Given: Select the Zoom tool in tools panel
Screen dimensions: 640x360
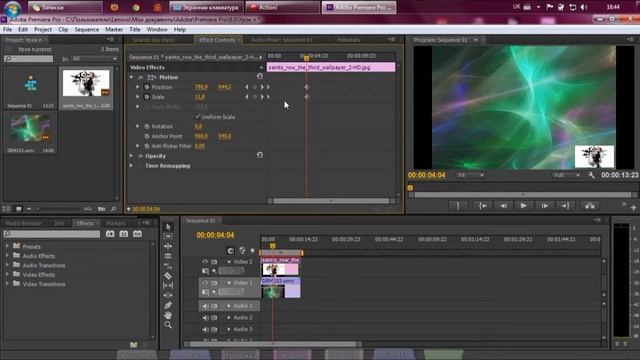Looking at the screenshot, I should point(168,325).
